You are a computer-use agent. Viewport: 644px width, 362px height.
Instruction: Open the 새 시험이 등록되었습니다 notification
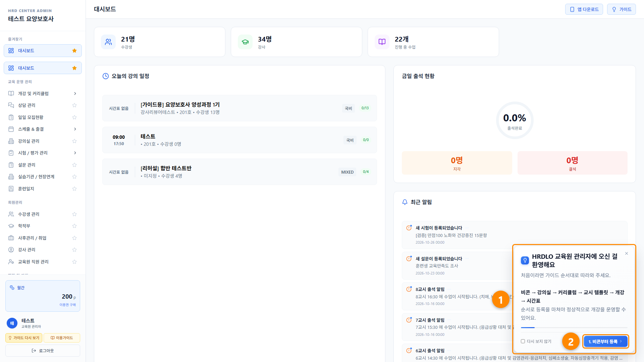click(x=515, y=235)
